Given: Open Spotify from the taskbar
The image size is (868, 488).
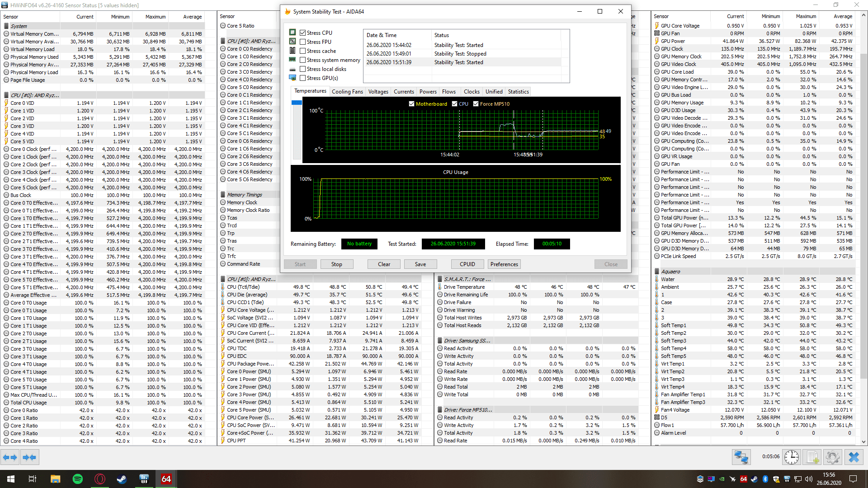Looking at the screenshot, I should (77, 479).
